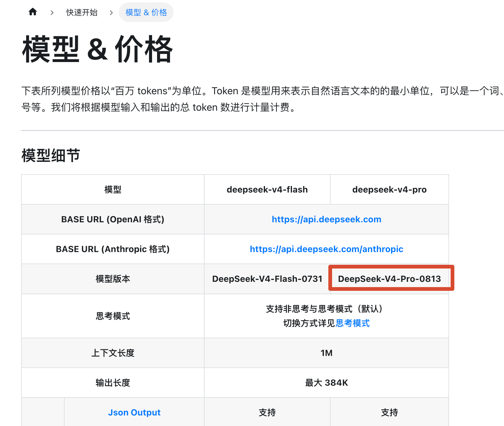This screenshot has width=504, height=426.
Task: Select the deepseek-v4-pro column header
Action: coord(389,189)
